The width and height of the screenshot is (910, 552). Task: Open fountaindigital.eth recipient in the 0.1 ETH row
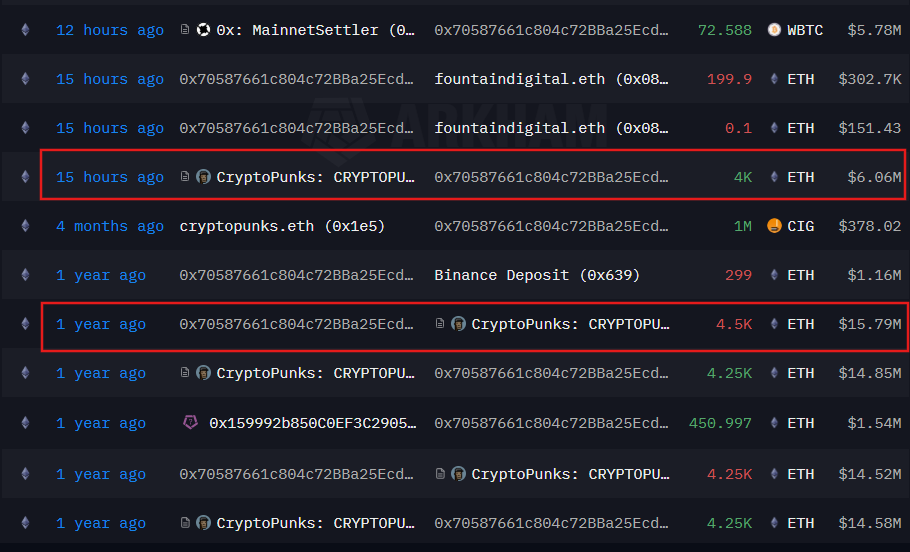(x=551, y=128)
